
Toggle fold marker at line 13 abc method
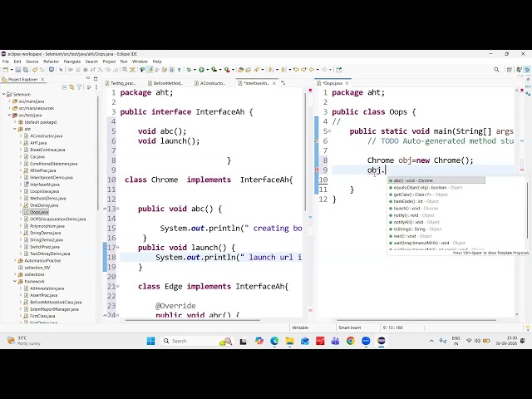click(118, 209)
